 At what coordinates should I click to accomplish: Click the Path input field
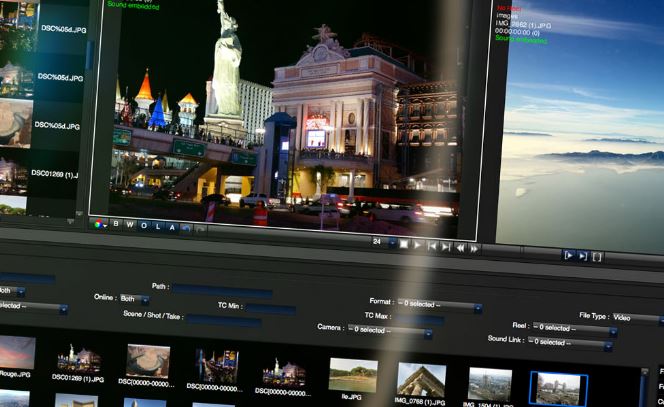pos(222,291)
